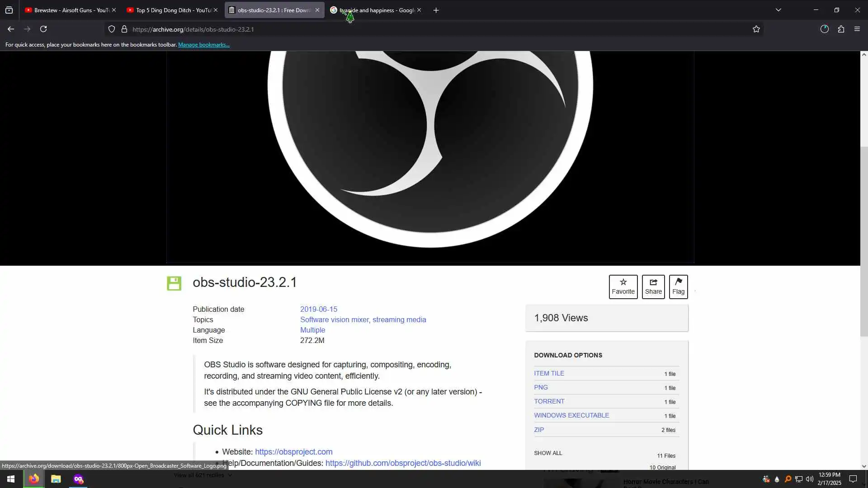Screen dimensions: 868x488
Task: Click the Share icon button
Action: [x=653, y=286]
